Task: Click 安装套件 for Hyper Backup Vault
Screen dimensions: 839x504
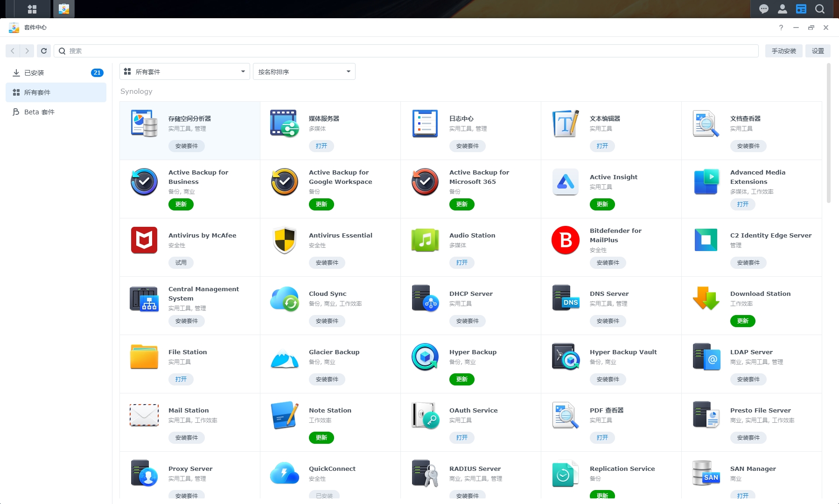Action: coord(608,379)
